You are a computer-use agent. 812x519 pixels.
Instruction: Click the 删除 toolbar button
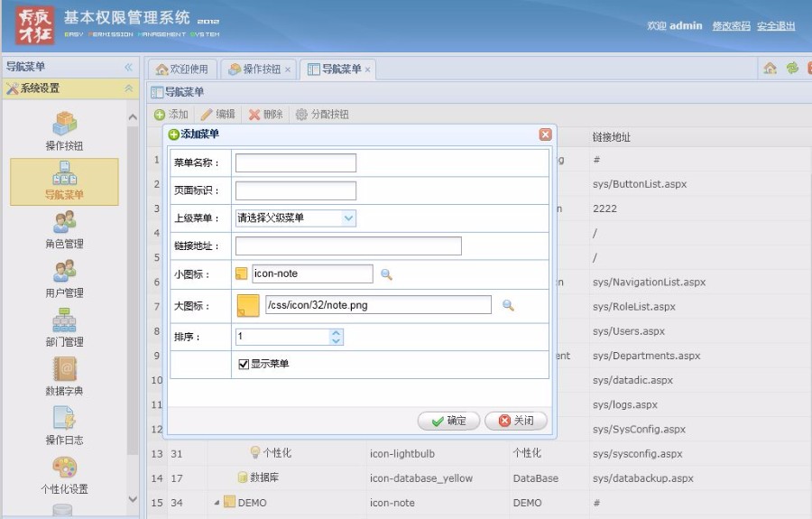[265, 115]
